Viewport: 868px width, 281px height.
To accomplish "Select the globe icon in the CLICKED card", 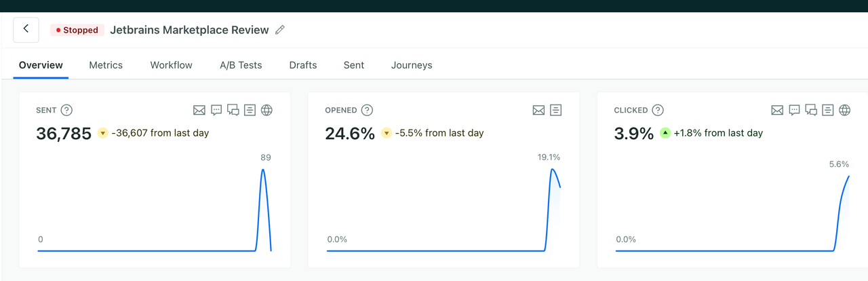I will click(x=844, y=110).
